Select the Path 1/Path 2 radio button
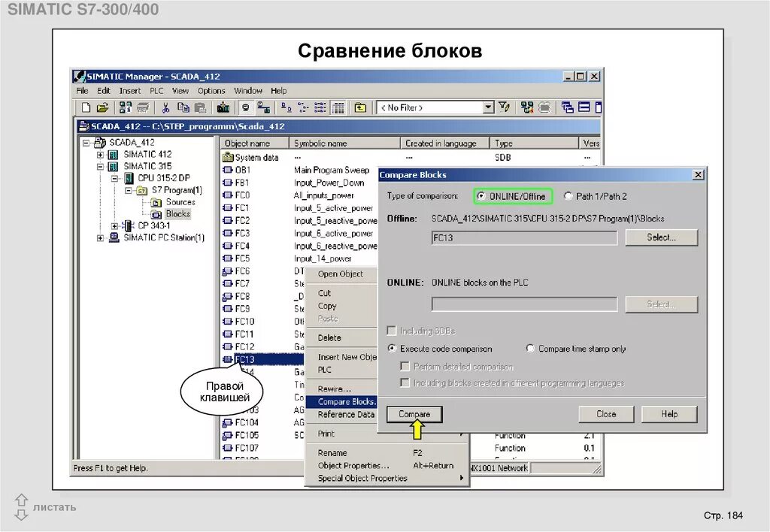 point(568,196)
